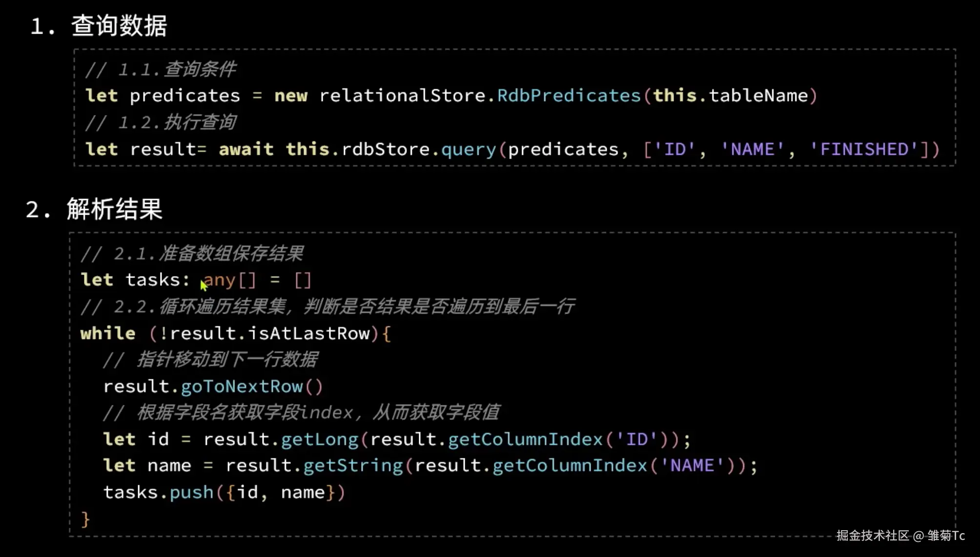Click 'getColumnIndex' on the ID line
Screen dimensions: 980x557
point(525,439)
